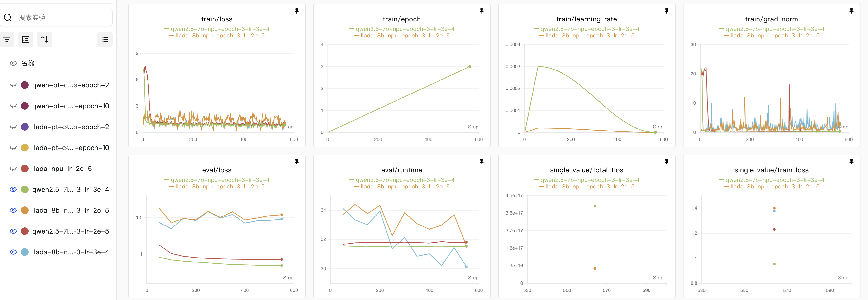The height and width of the screenshot is (300, 868).
Task: Click the 搜索实验 search field
Action: 62,18
